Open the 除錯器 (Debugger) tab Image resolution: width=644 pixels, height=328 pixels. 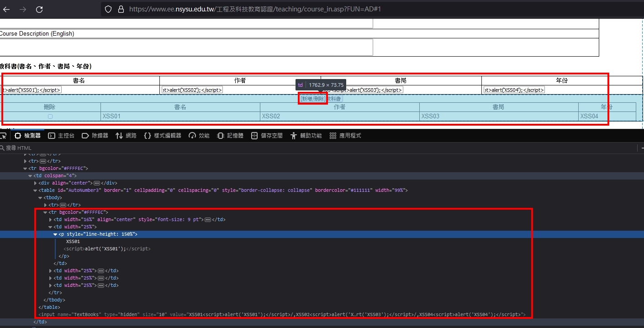[95, 136]
